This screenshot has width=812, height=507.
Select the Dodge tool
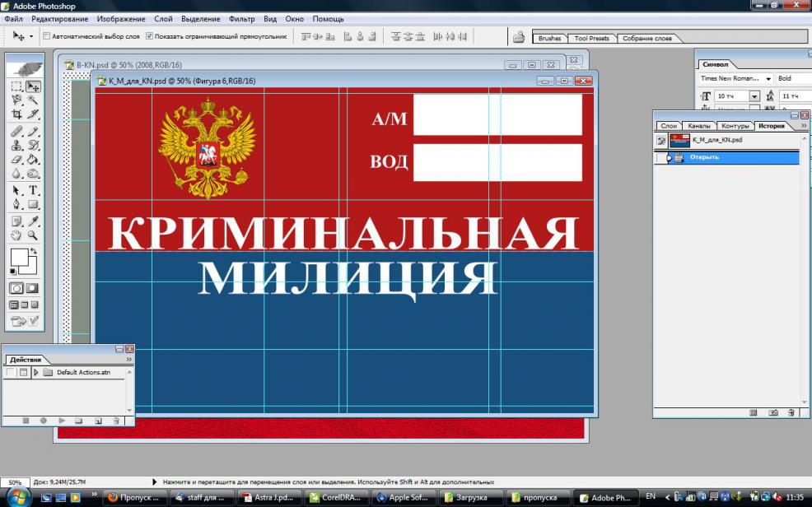coord(33,174)
